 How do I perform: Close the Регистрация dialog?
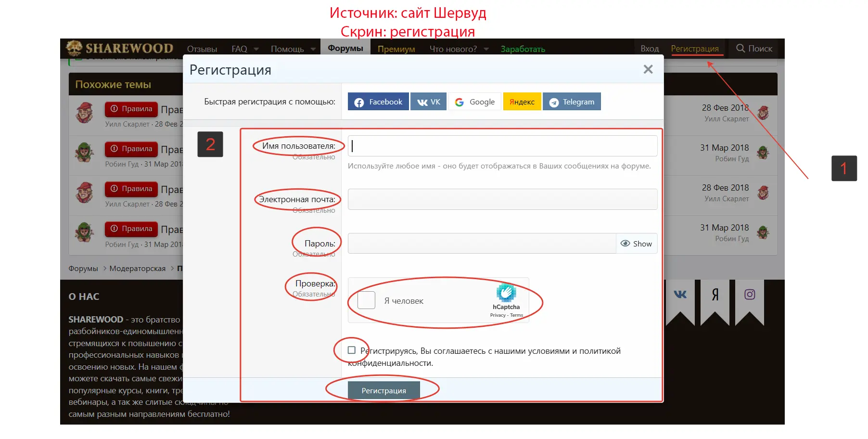[648, 69]
